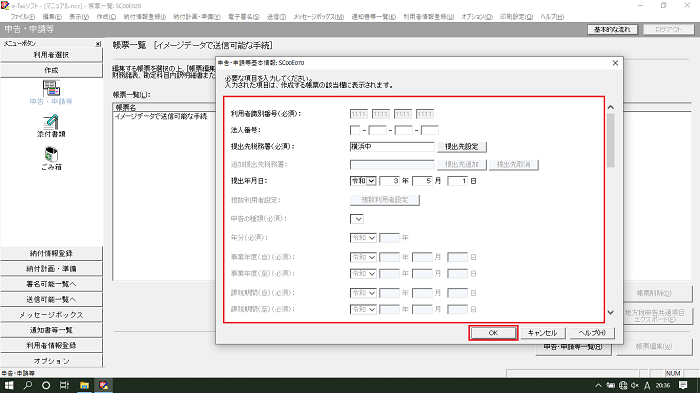
Task: Open the メッセージボックス(M) menu
Action: click(x=318, y=17)
